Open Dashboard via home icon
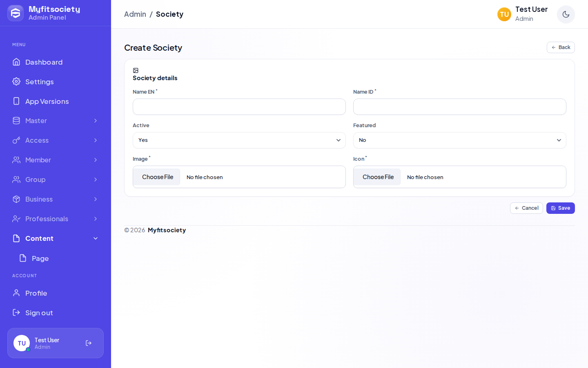588x368 pixels. [x=16, y=62]
